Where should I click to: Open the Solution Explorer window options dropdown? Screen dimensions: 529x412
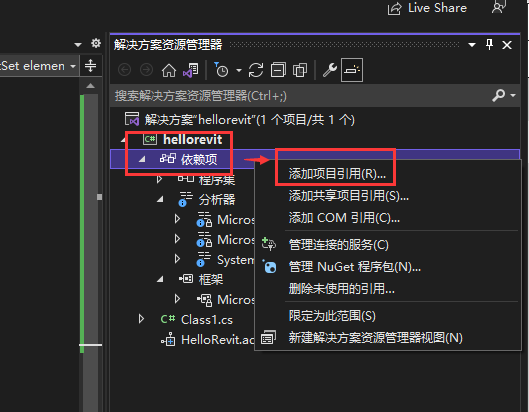tap(472, 45)
